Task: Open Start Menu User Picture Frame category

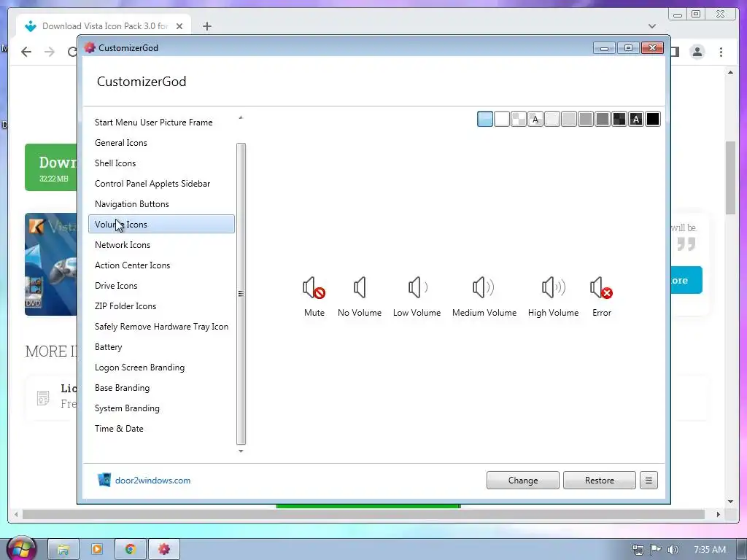Action: (x=161, y=122)
